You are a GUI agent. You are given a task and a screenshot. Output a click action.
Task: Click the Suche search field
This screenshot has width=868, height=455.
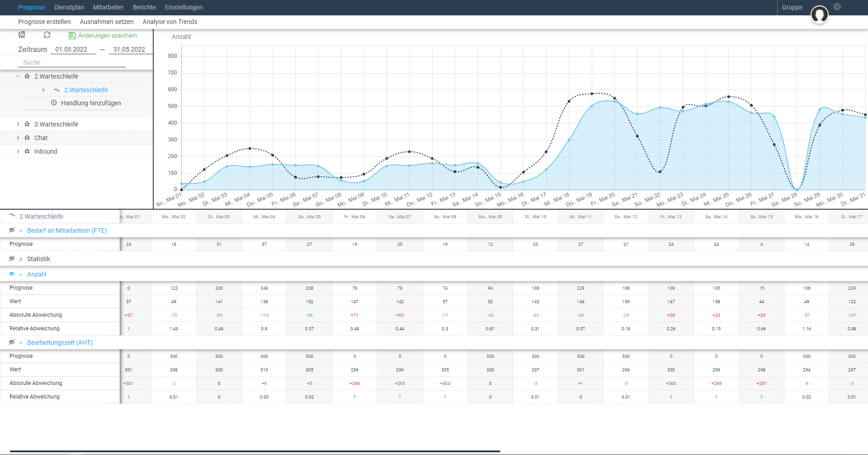pyautogui.click(x=72, y=62)
